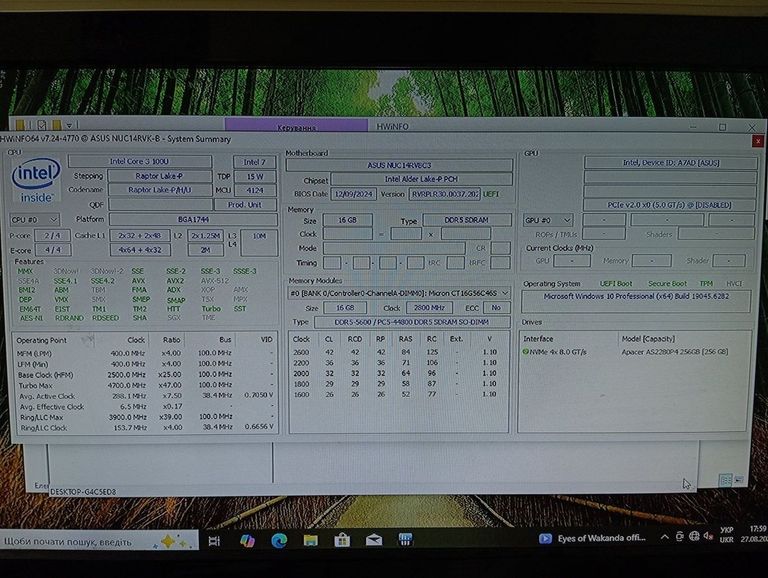Image resolution: width=768 pixels, height=578 pixels.
Task: Click the BIOS date 12/09/2024 field
Action: click(354, 194)
